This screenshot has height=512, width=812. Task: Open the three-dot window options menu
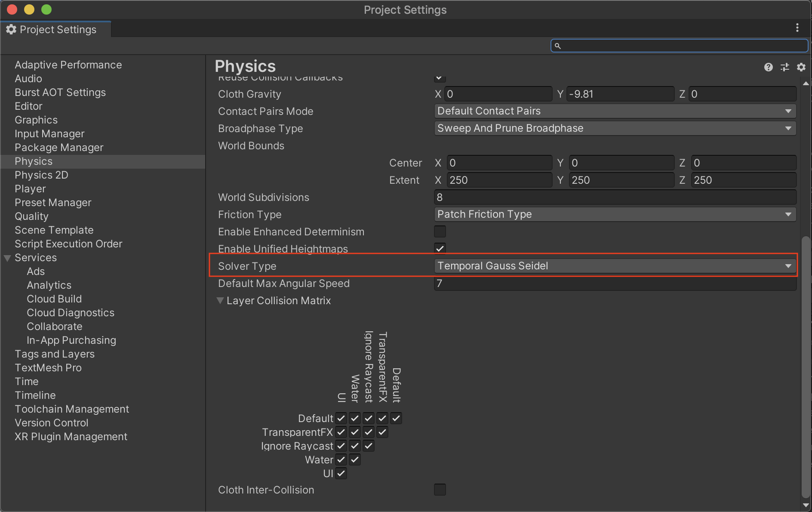pos(797,28)
